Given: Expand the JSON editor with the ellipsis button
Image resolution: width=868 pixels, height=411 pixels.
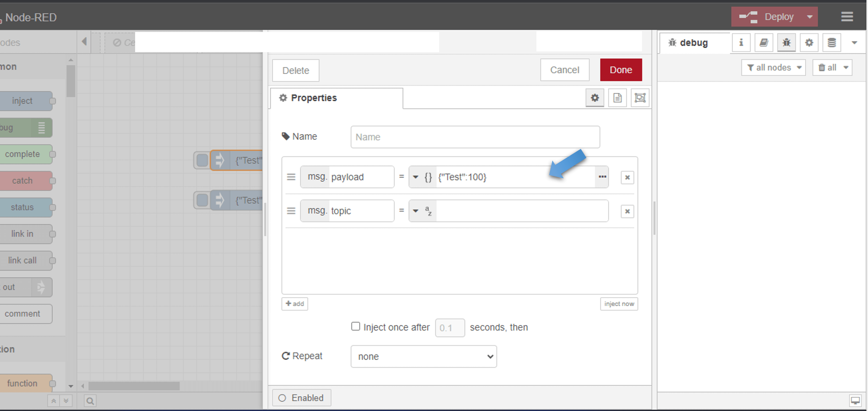Looking at the screenshot, I should [x=602, y=177].
